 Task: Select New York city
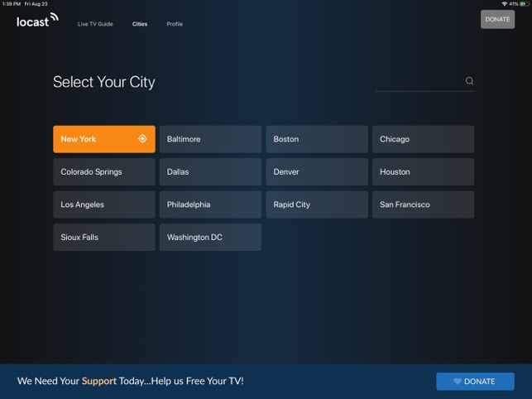coord(104,139)
